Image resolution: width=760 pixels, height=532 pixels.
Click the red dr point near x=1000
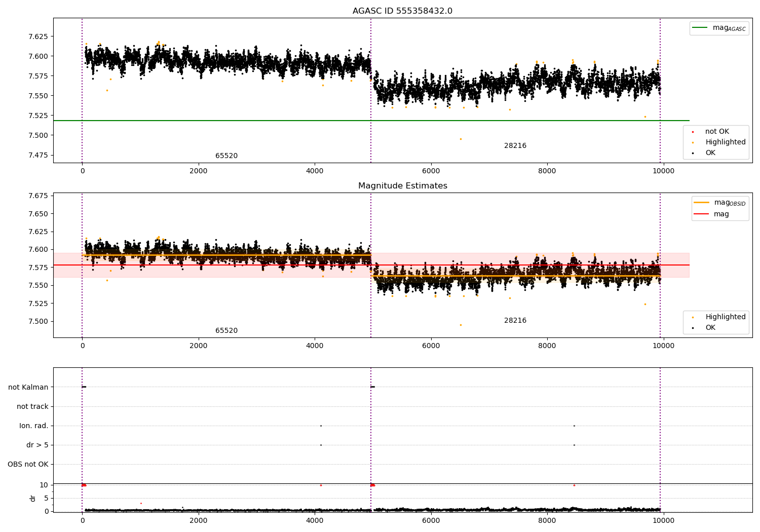[x=141, y=503]
